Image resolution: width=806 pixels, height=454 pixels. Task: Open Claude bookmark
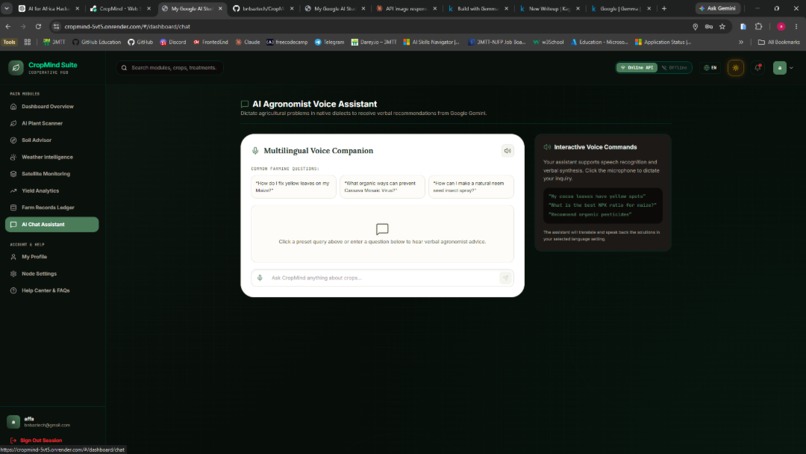(x=248, y=42)
